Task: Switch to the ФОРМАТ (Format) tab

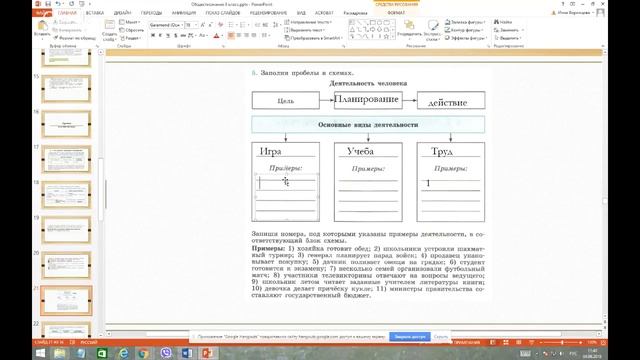Action: click(x=396, y=13)
